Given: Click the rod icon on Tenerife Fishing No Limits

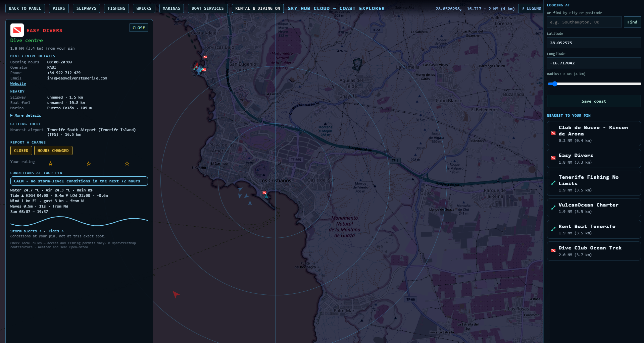Looking at the screenshot, I should coord(553,183).
